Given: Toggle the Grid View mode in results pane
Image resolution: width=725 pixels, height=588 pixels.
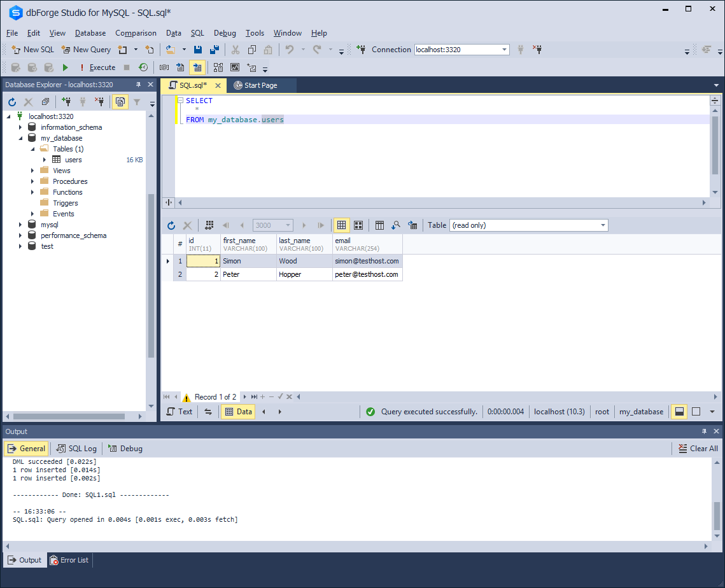Looking at the screenshot, I should pyautogui.click(x=341, y=225).
